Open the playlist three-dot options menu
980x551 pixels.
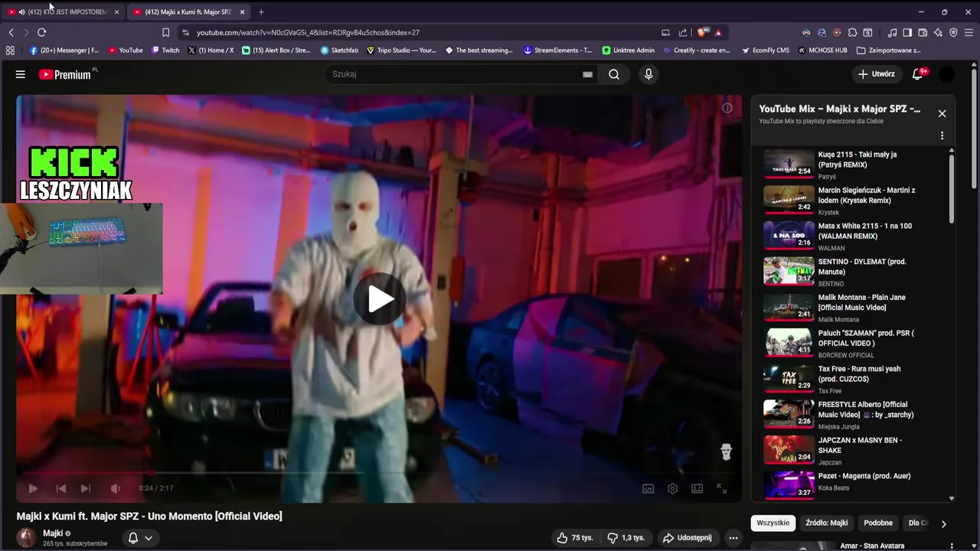[942, 136]
